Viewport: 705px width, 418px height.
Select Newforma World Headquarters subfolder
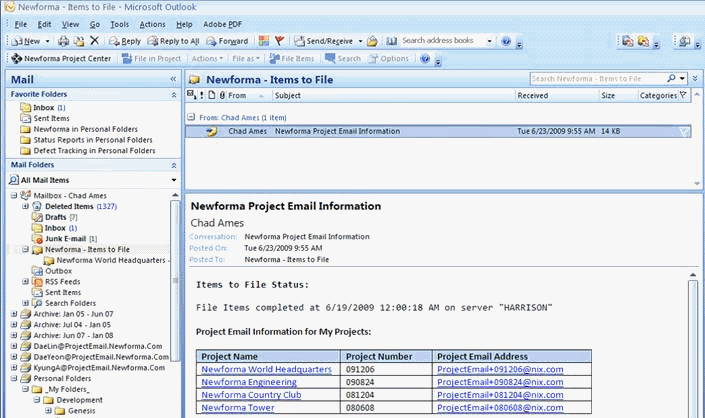click(106, 260)
